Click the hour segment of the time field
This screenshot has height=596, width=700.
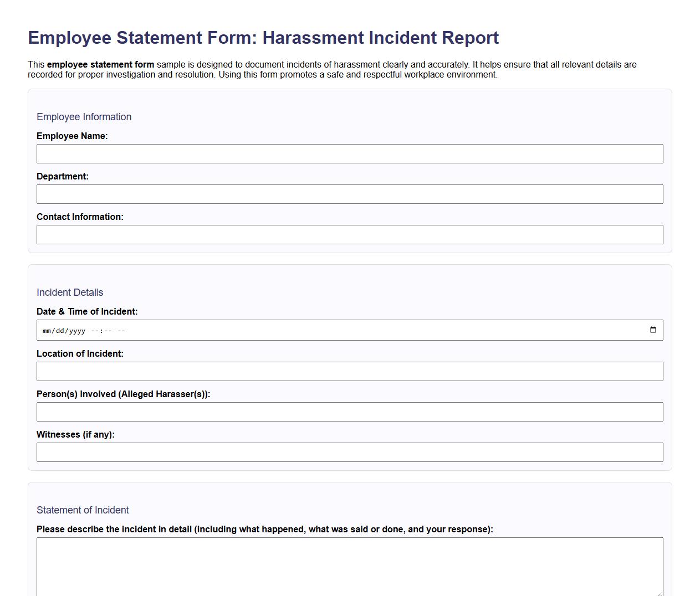(95, 330)
